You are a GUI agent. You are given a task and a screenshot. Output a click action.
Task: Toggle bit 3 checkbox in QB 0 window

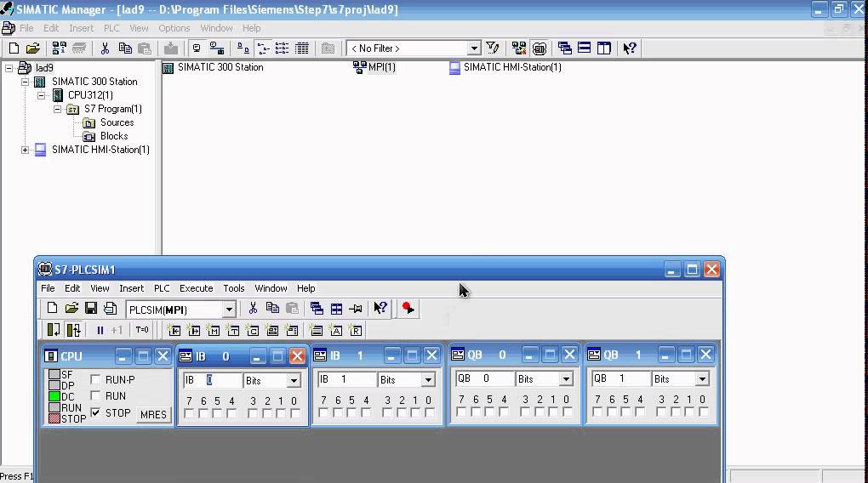tap(525, 412)
